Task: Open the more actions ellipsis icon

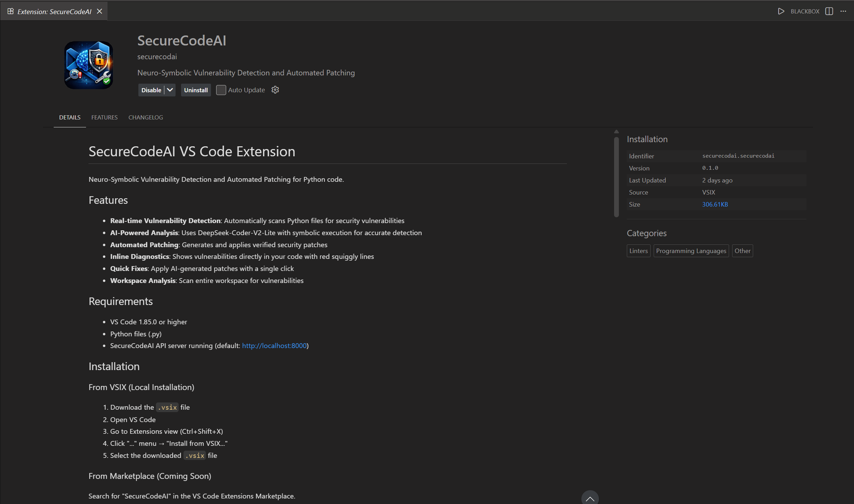Action: point(844,11)
